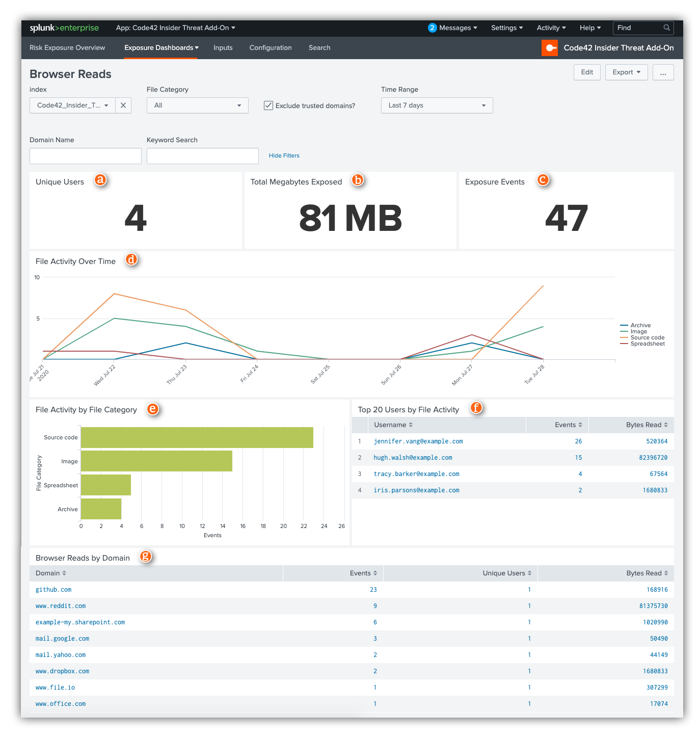The width and height of the screenshot is (700, 738).
Task: Click the Messages count badge
Action: (x=432, y=28)
